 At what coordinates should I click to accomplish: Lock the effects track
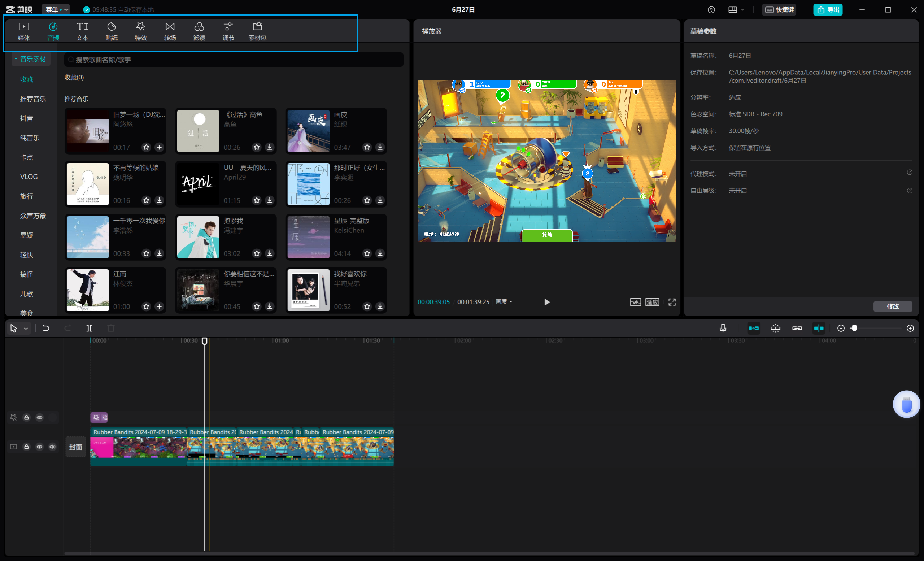tap(26, 417)
